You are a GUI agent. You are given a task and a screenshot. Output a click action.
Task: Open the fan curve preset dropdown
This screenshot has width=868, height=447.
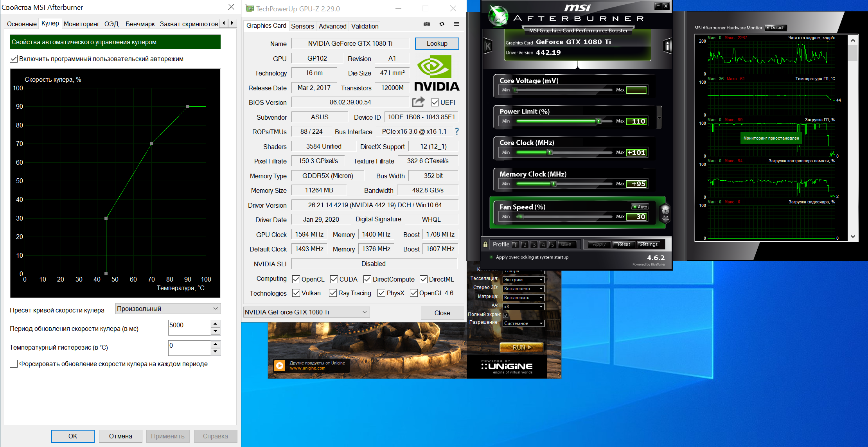pos(168,309)
